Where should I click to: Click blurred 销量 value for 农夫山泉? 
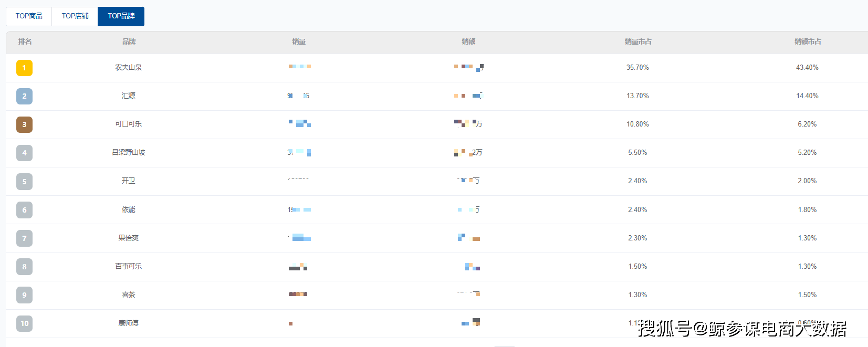pyautogui.click(x=300, y=67)
